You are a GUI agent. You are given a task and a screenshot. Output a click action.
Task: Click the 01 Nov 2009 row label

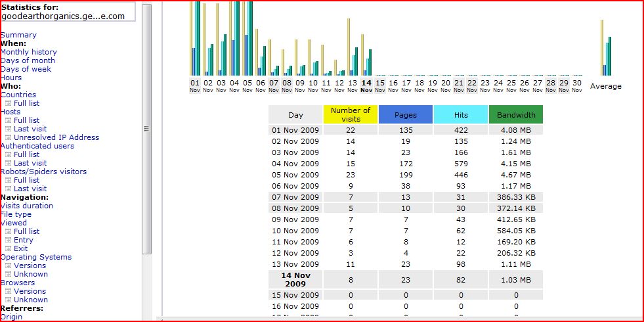pos(295,130)
